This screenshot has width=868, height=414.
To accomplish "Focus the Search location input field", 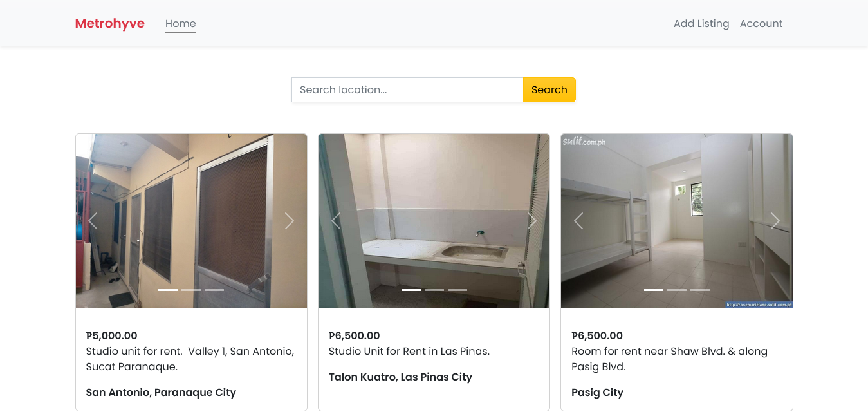I will point(407,90).
